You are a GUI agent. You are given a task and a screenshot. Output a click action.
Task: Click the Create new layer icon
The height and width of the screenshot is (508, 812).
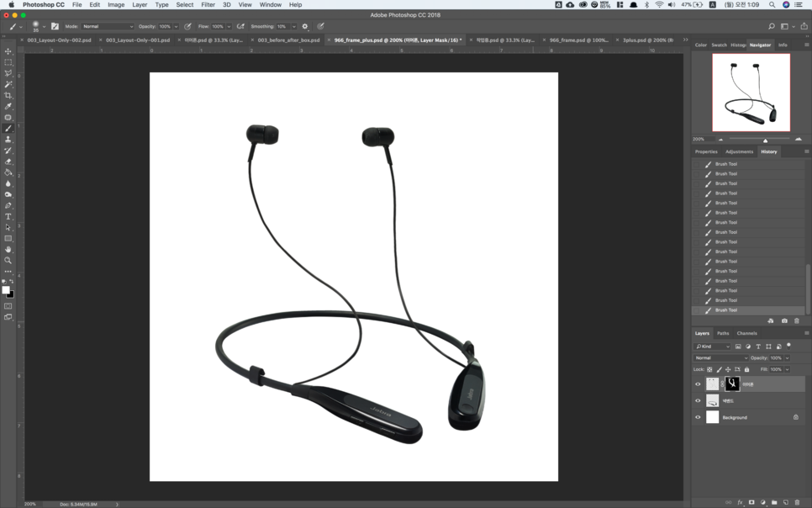pos(786,502)
